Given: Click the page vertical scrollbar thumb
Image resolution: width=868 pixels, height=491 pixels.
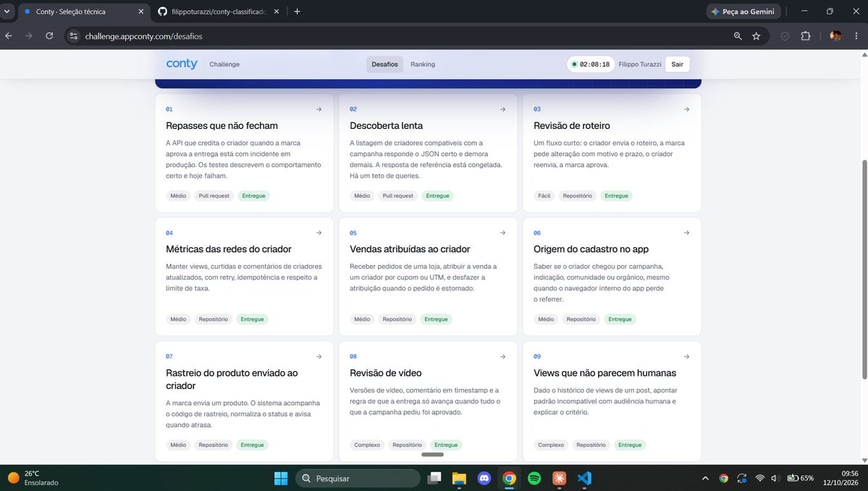Looking at the screenshot, I should click(864, 269).
